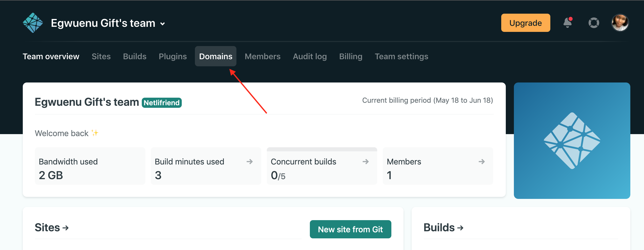The width and height of the screenshot is (644, 250).
Task: Switch to the Team overview tab
Action: click(x=51, y=56)
